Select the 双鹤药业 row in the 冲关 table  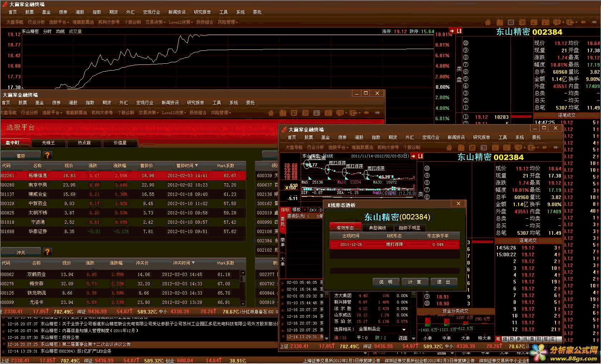120,275
